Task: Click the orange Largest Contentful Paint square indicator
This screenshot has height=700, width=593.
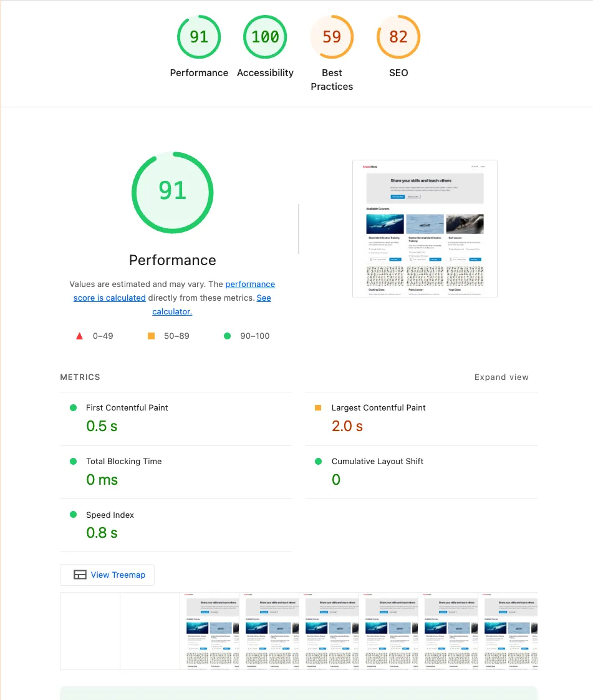Action: click(x=318, y=407)
